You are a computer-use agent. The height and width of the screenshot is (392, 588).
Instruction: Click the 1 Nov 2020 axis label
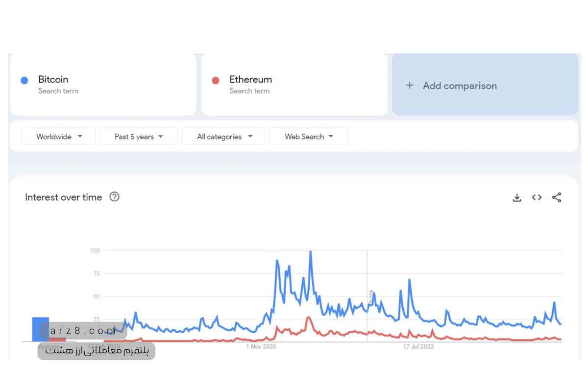[x=261, y=347]
